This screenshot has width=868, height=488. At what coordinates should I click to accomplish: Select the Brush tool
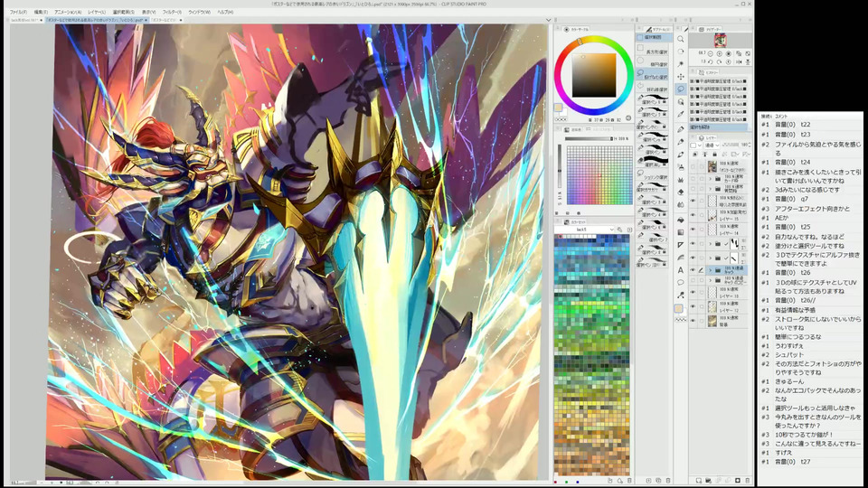click(680, 155)
